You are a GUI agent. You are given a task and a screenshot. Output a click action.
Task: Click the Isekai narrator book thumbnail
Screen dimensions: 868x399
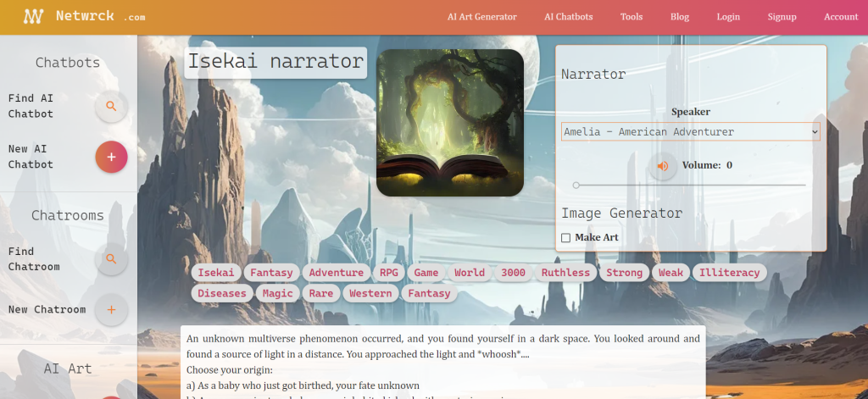[x=449, y=123]
